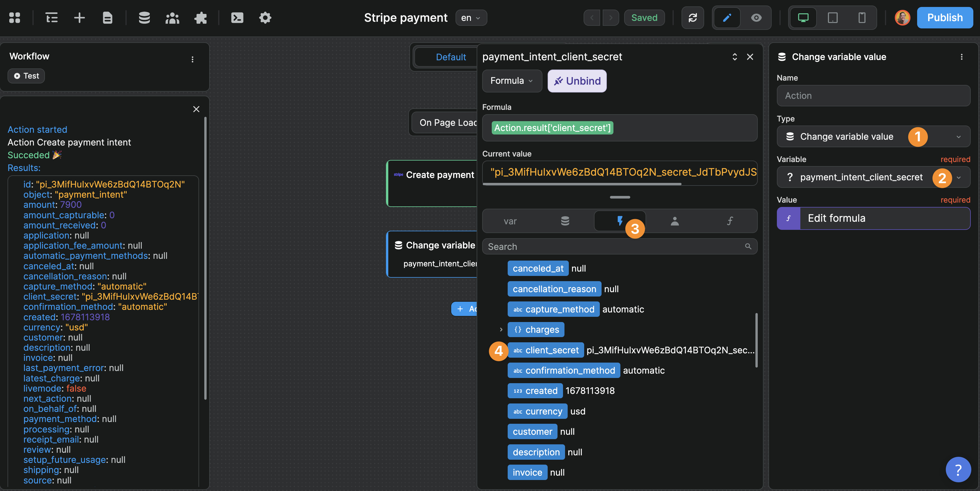The height and width of the screenshot is (491, 980).
Task: Open the workflows terminal icon
Action: pyautogui.click(x=237, y=17)
